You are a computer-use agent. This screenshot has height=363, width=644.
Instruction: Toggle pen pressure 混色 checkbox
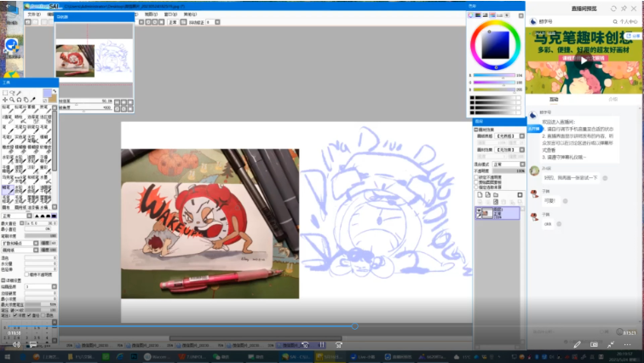43,315
